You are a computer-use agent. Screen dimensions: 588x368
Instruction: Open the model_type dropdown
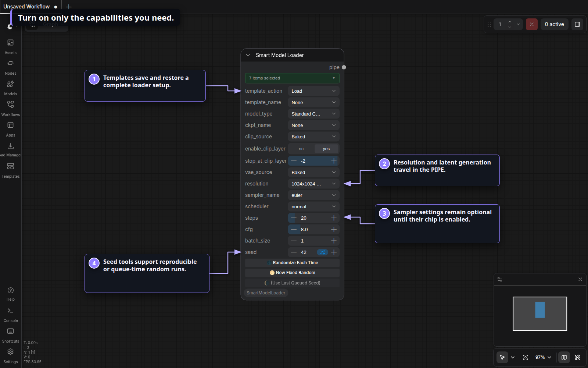click(x=313, y=114)
